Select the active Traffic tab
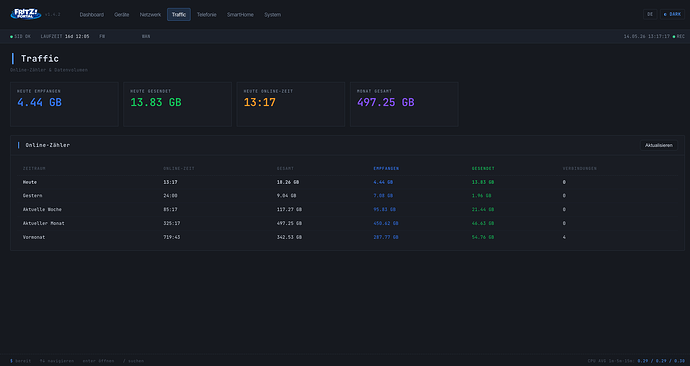Viewport: 690px width, 366px height. pyautogui.click(x=179, y=15)
